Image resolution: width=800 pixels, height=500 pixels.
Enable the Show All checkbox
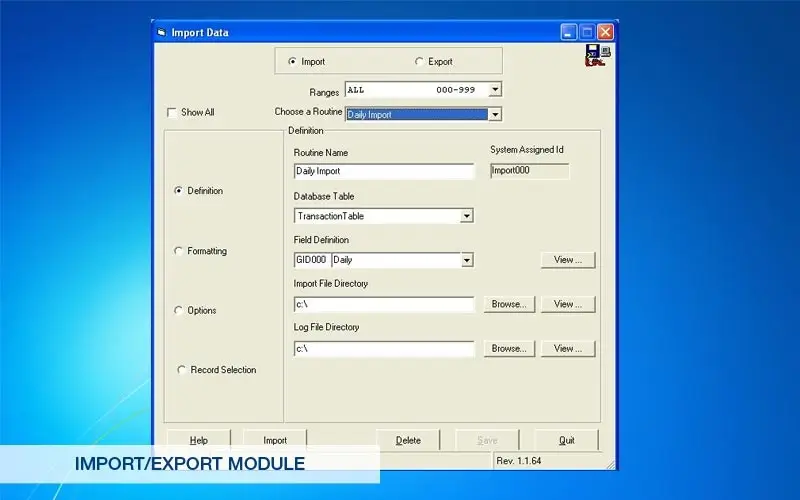point(172,112)
